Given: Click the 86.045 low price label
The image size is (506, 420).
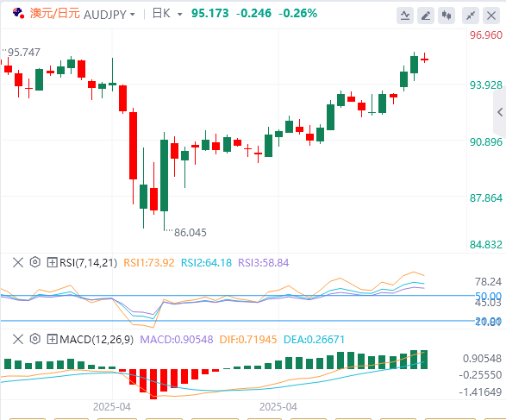Looking at the screenshot, I should (190, 233).
